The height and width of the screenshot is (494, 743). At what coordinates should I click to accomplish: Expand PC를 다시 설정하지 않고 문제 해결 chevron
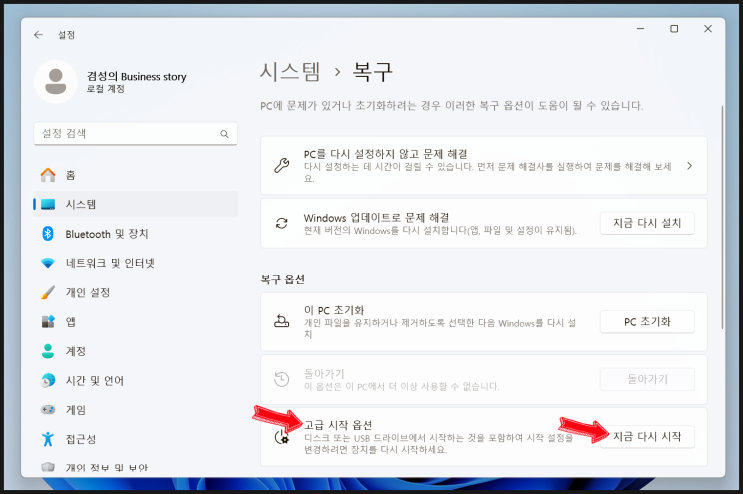(x=689, y=165)
